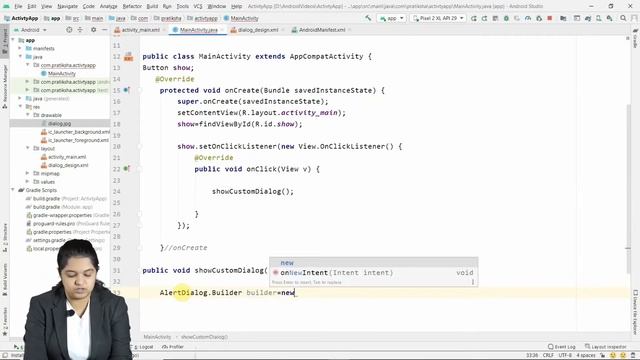Screen dimensions: 640x360
Task: Open Logcat tool window
Action: click(x=143, y=347)
